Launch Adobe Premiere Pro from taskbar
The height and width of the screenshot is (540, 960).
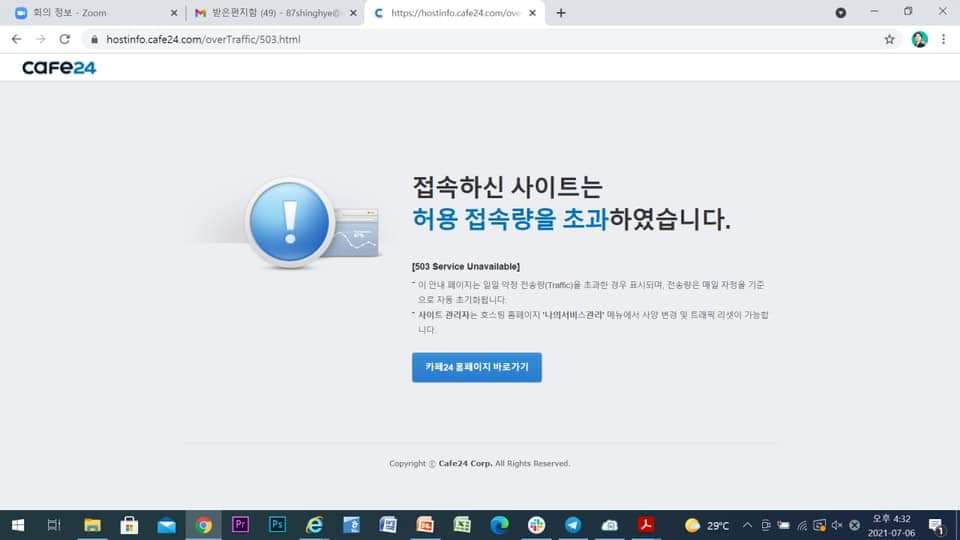pos(240,524)
